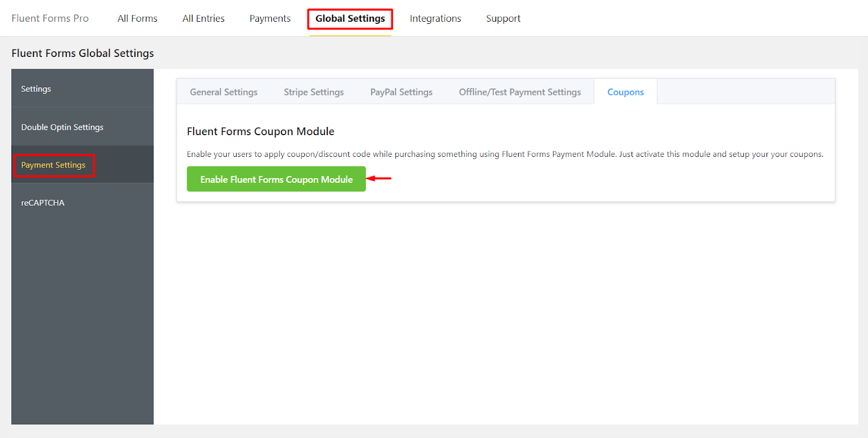
Task: Click the Fluent Forms Global Settings heading
Action: point(82,53)
